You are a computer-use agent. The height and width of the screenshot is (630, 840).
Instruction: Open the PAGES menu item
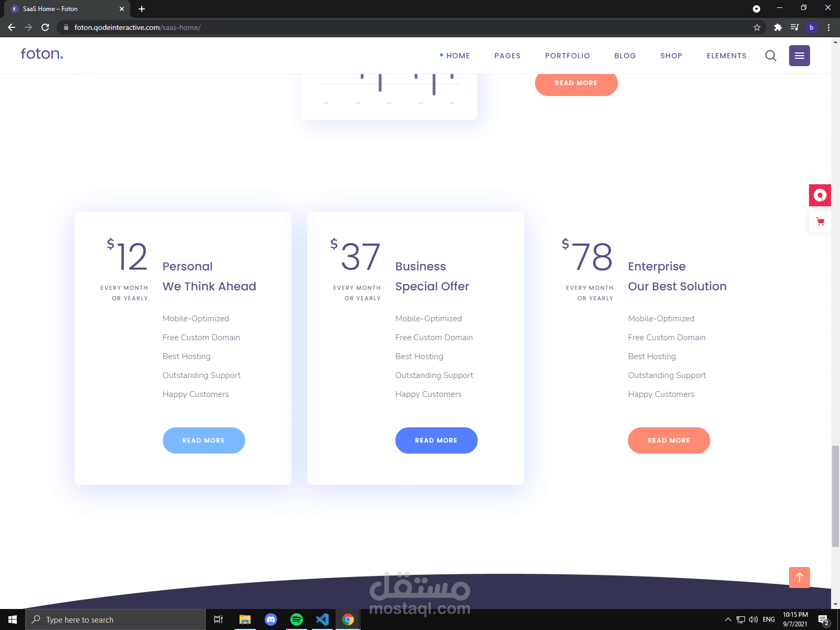[507, 56]
